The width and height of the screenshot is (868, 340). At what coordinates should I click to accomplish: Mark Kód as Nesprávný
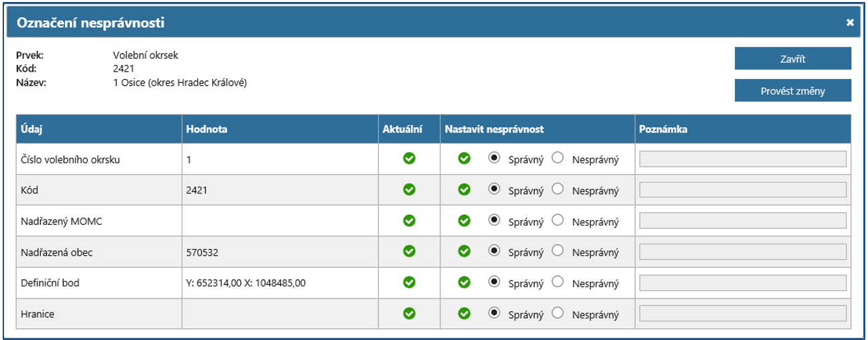[558, 189]
